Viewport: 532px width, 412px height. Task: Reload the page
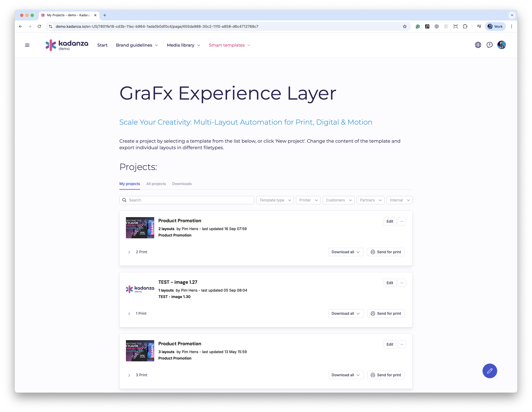(x=39, y=27)
